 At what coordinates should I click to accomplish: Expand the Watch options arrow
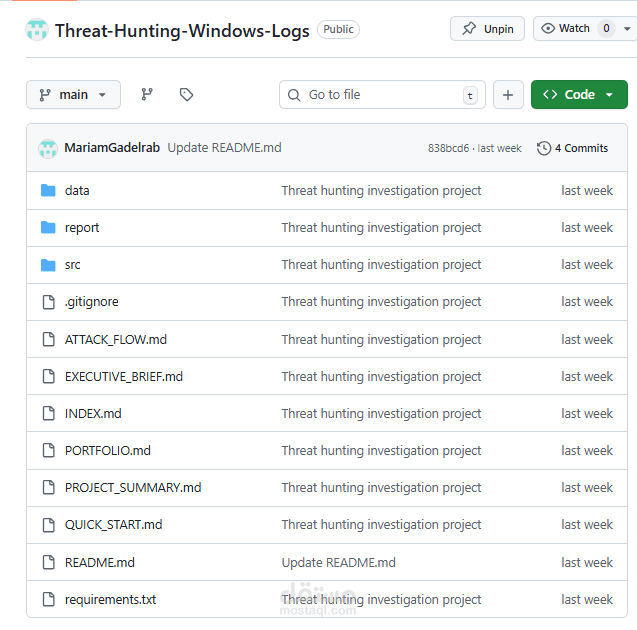[x=627, y=29]
